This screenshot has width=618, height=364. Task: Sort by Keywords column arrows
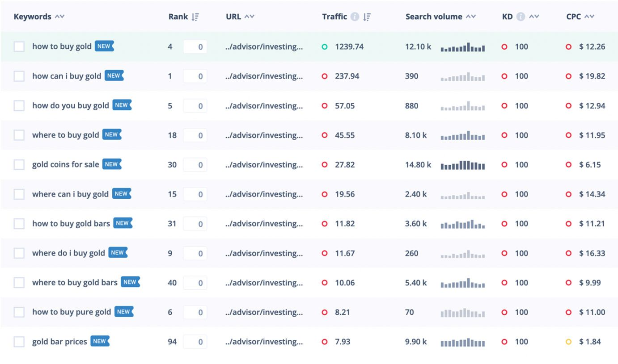(59, 17)
